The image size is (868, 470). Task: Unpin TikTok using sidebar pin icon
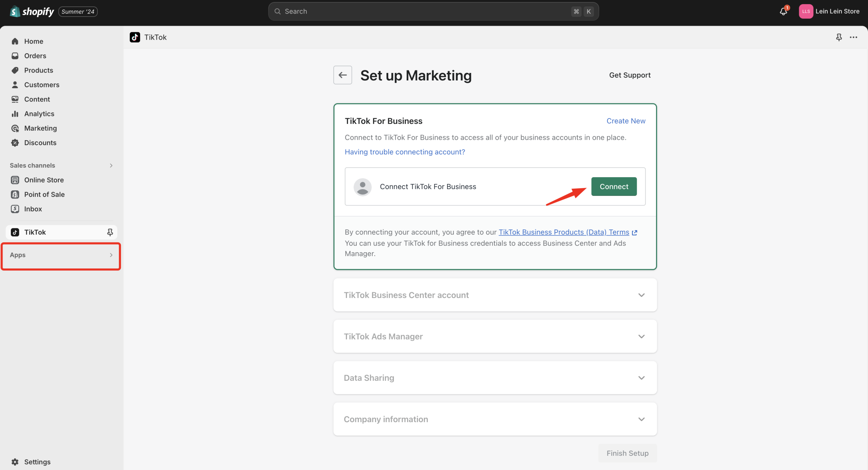click(x=110, y=232)
